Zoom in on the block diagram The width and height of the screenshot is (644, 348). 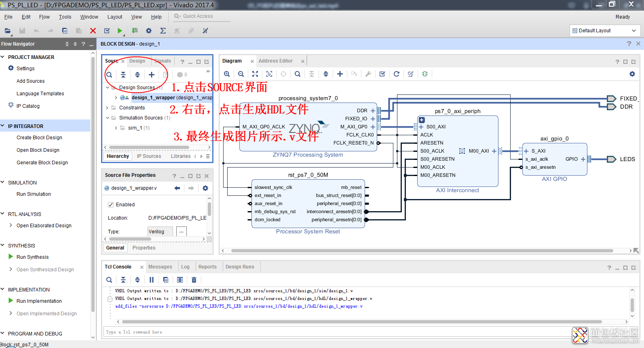tap(227, 74)
